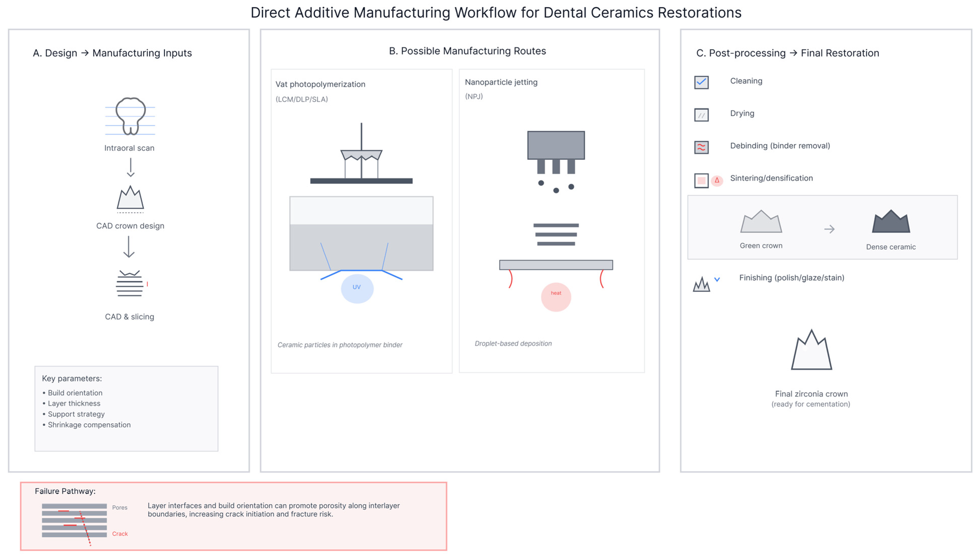Toggle the Drying checkbox
The height and width of the screenshot is (558, 980).
tap(701, 115)
